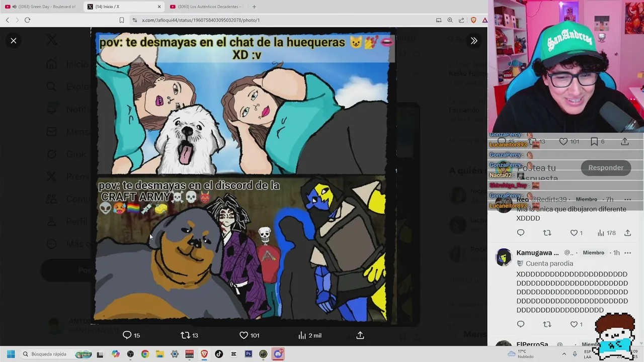This screenshot has width=644, height=362.
Task: Share this page from address bar
Action: point(461,20)
